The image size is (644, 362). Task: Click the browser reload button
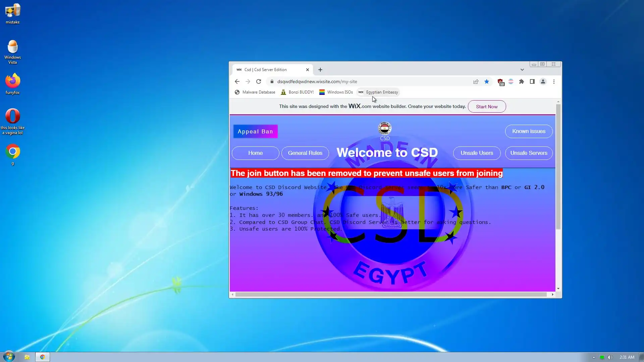258,81
